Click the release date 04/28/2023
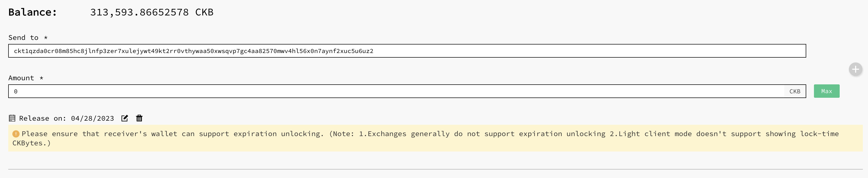The height and width of the screenshot is (178, 868). click(x=92, y=118)
